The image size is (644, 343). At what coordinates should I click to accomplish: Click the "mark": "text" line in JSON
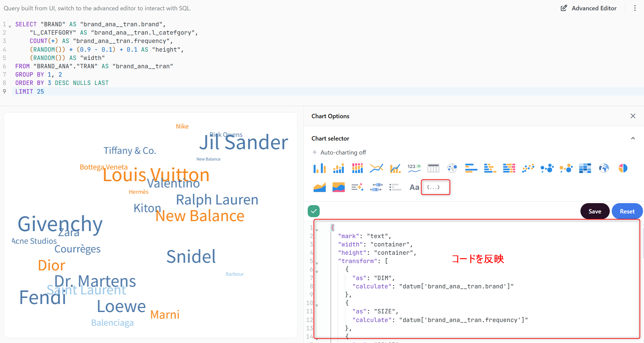(x=365, y=236)
